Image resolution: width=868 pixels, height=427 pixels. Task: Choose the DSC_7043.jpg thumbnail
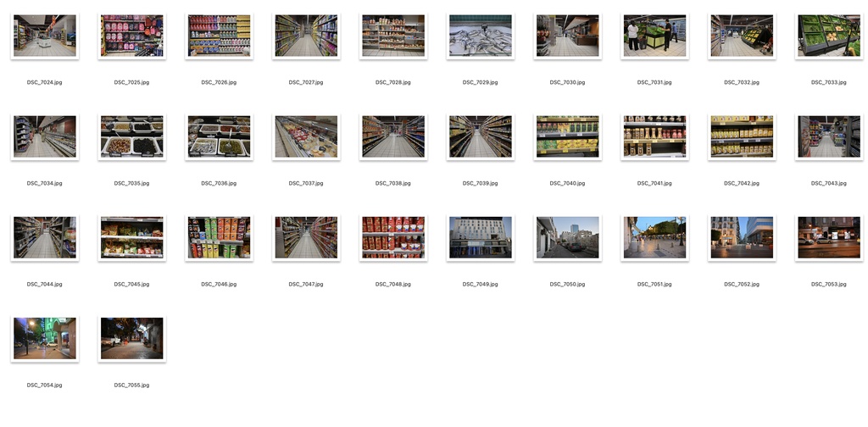point(829,136)
